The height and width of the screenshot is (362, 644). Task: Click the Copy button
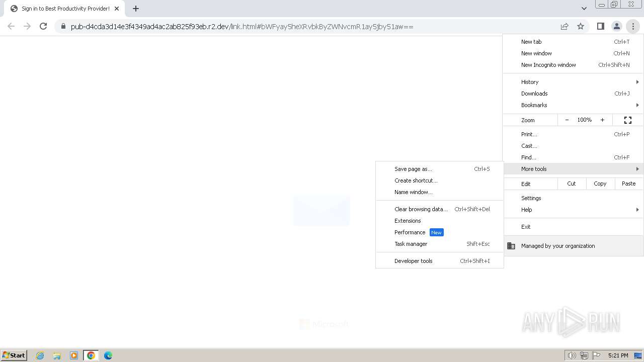pyautogui.click(x=600, y=184)
